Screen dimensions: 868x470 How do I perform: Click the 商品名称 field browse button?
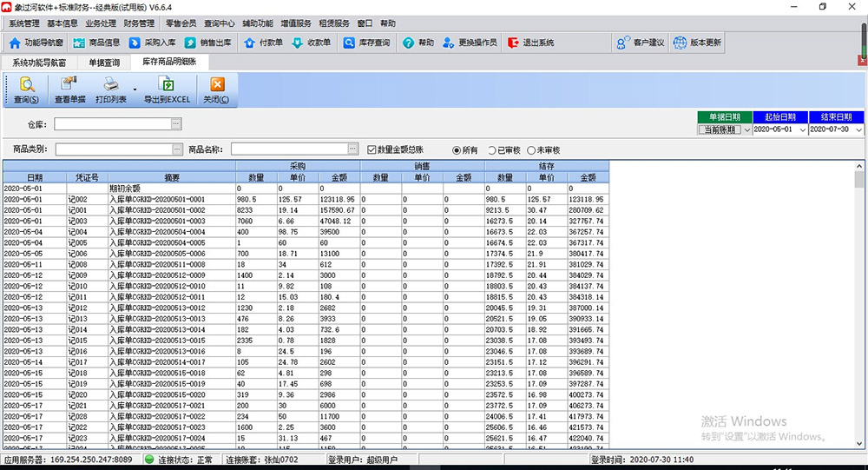[x=352, y=149]
